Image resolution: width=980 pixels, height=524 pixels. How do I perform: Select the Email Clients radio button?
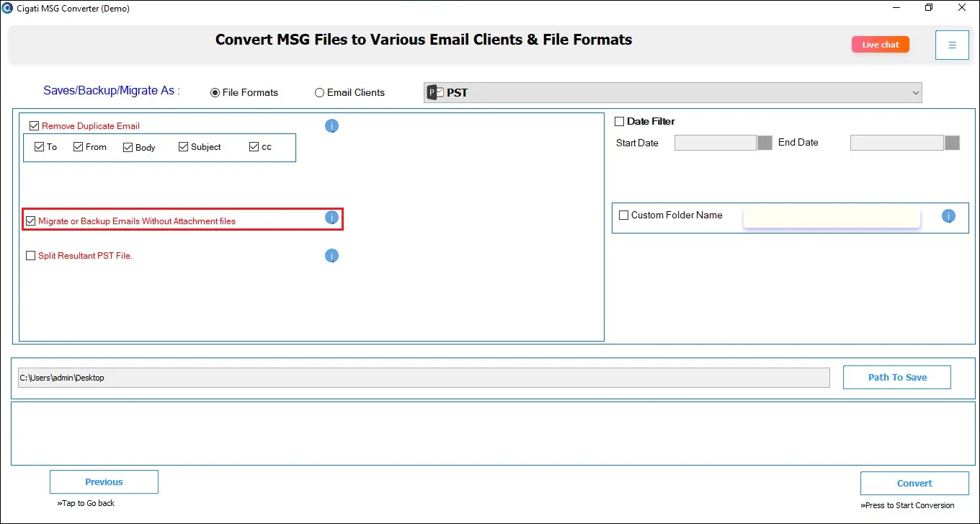click(x=319, y=93)
